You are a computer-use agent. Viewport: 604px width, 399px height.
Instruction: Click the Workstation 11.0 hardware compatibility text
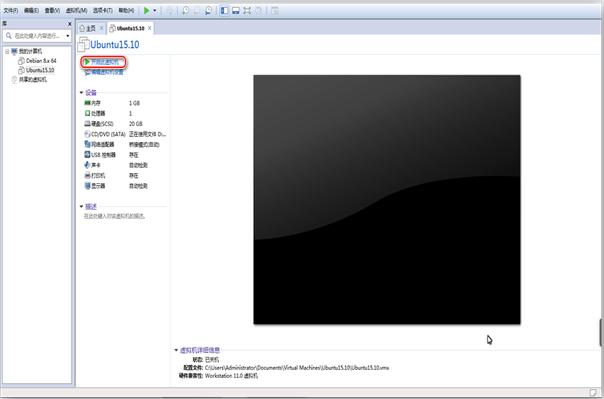click(232, 376)
